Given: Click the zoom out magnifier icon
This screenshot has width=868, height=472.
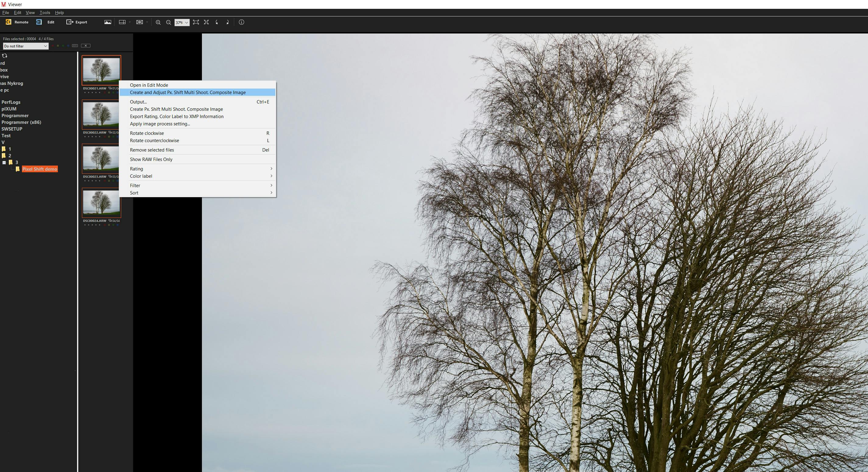Looking at the screenshot, I should (168, 22).
